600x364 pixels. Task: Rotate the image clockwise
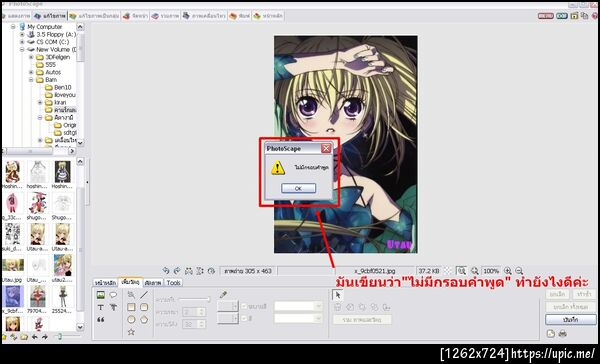coord(177,271)
